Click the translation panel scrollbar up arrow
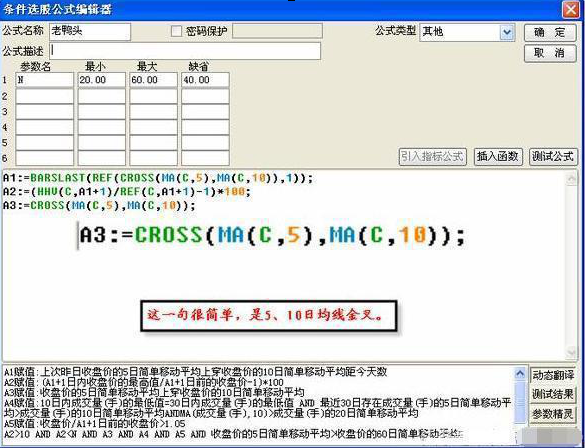Viewport: 585px width, 448px height. (x=520, y=373)
